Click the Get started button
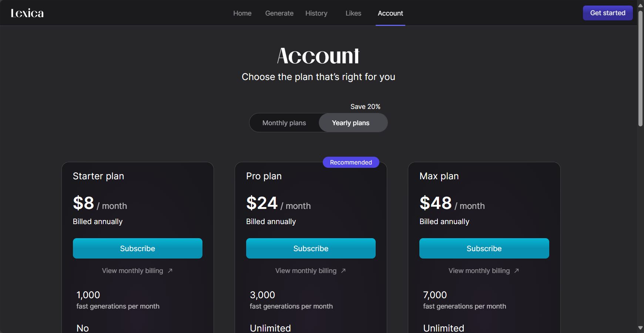 coord(608,13)
